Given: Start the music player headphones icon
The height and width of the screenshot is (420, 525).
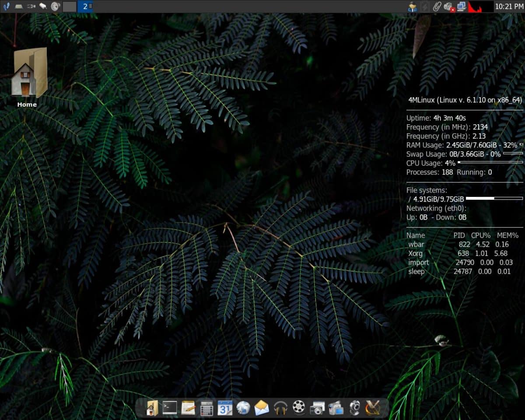Looking at the screenshot, I should [281, 408].
